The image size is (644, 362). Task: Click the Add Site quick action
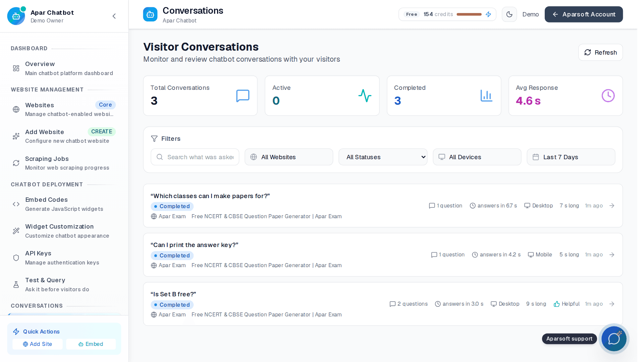38,344
